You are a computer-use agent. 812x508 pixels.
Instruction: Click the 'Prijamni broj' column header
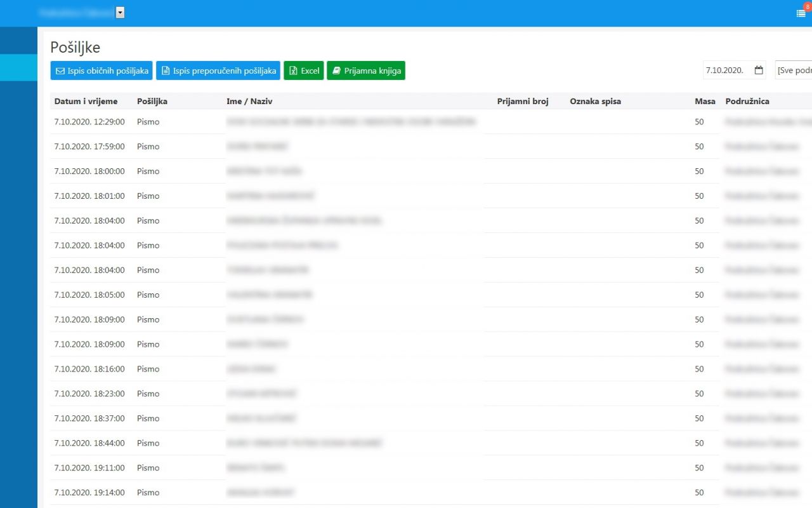pyautogui.click(x=522, y=102)
